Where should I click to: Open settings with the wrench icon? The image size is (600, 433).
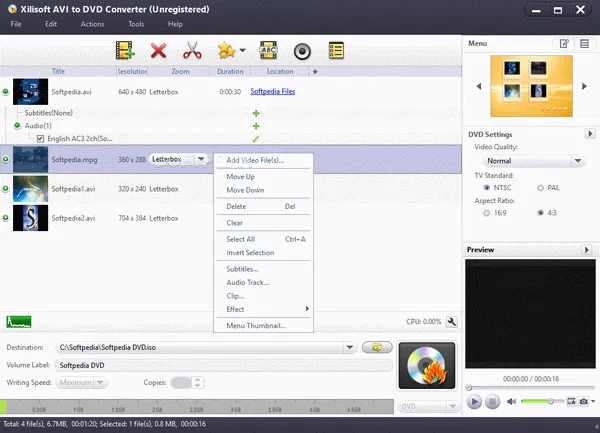(x=452, y=321)
